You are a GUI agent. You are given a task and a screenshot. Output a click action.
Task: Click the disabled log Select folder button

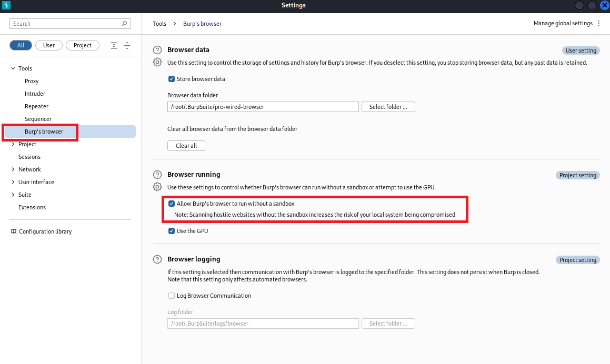coord(388,323)
